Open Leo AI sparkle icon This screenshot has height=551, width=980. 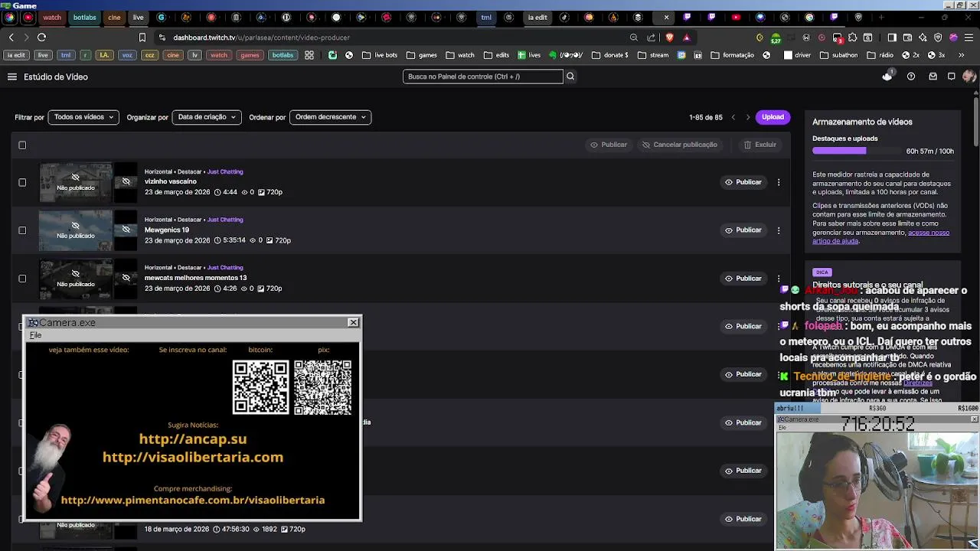click(923, 37)
